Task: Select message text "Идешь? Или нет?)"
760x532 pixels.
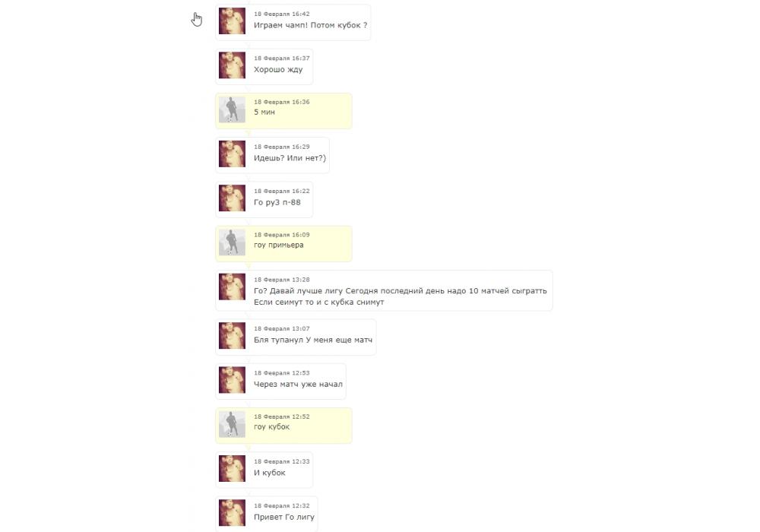Action: 290,158
